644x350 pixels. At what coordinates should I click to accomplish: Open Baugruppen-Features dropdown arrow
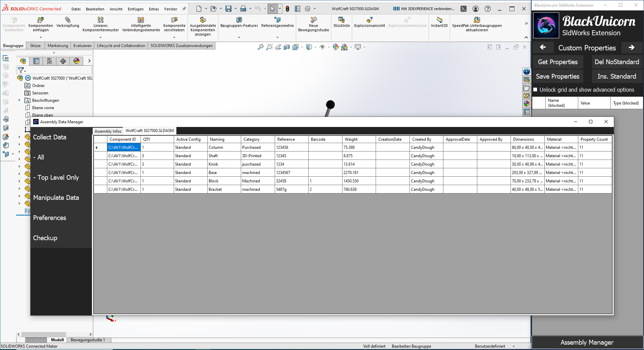pyautogui.click(x=239, y=37)
